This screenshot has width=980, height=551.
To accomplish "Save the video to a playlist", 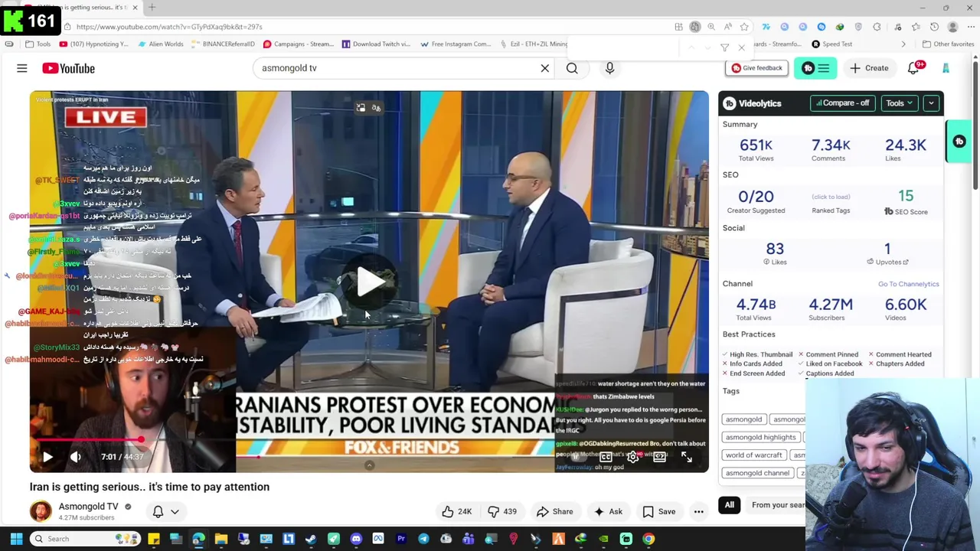I will [x=659, y=511].
